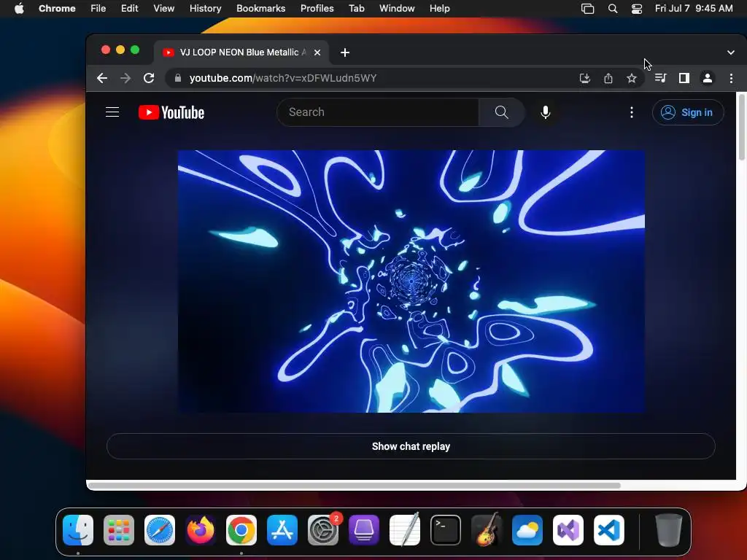
Task: Launch Firefox from the Dock
Action: pos(201,530)
